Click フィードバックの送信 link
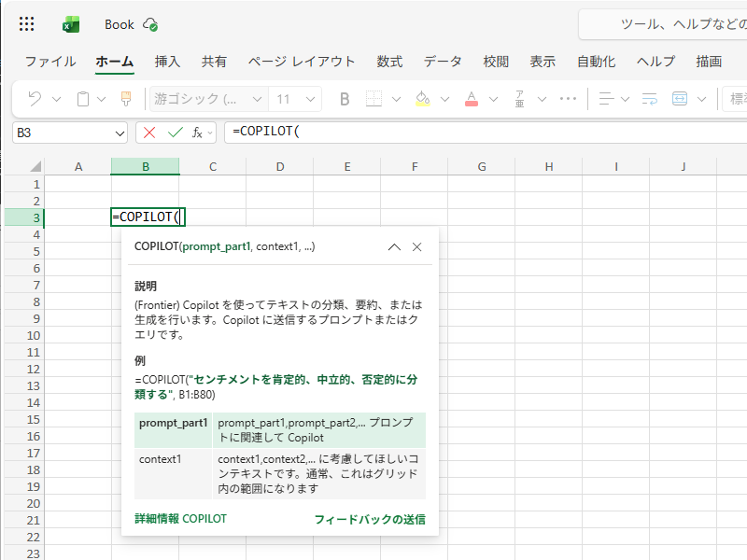 370,519
